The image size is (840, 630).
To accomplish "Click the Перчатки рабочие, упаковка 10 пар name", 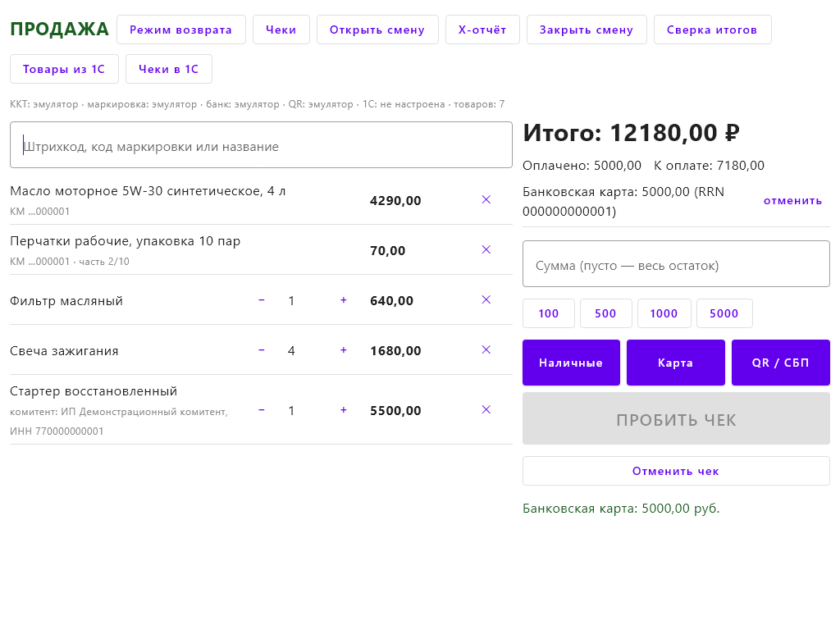I will coord(126,242).
